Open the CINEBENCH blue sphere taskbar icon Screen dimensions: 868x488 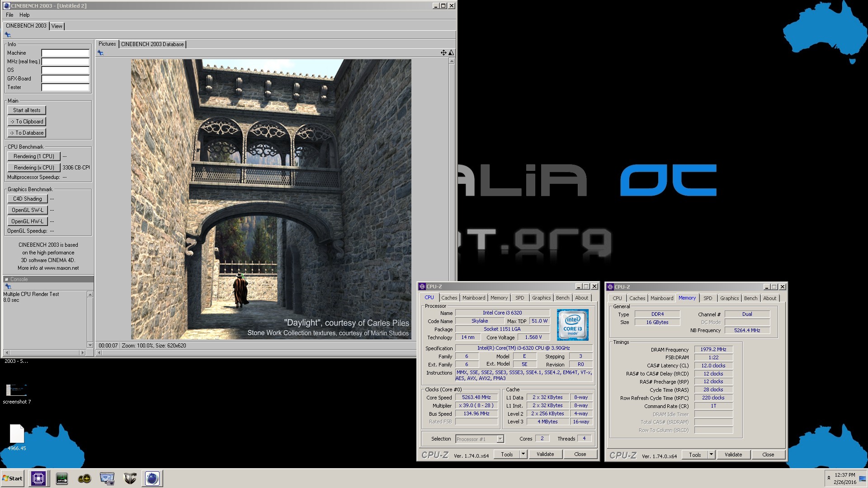(152, 478)
